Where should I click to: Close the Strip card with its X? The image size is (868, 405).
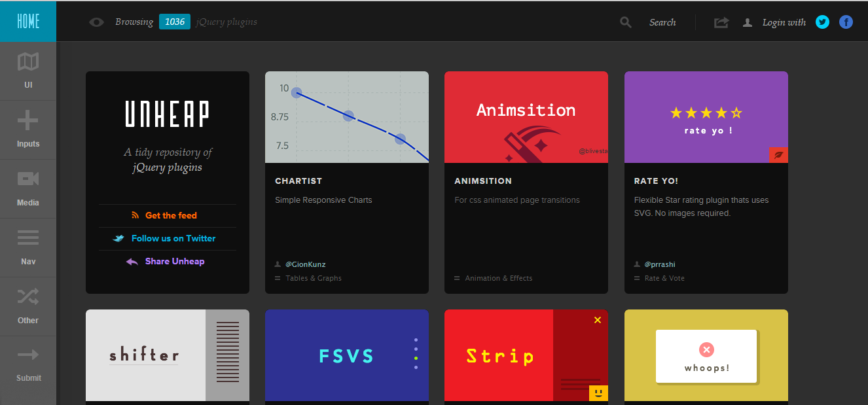click(x=597, y=320)
